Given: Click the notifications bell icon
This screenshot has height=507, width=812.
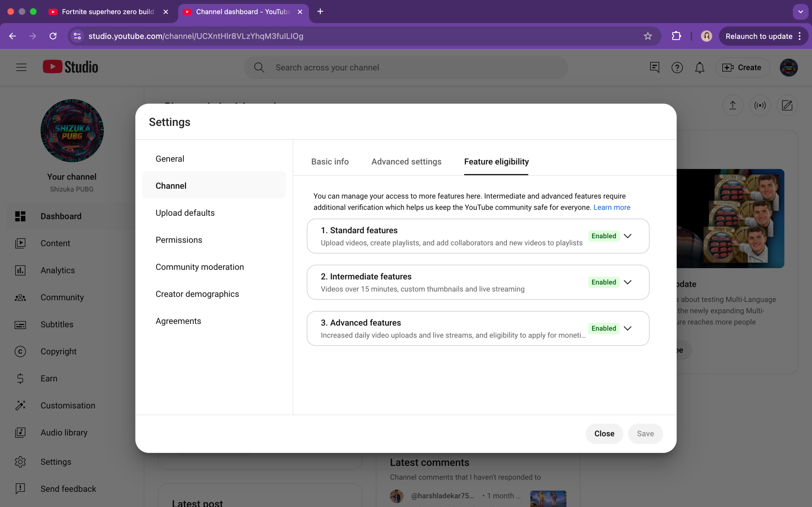Looking at the screenshot, I should pos(699,67).
